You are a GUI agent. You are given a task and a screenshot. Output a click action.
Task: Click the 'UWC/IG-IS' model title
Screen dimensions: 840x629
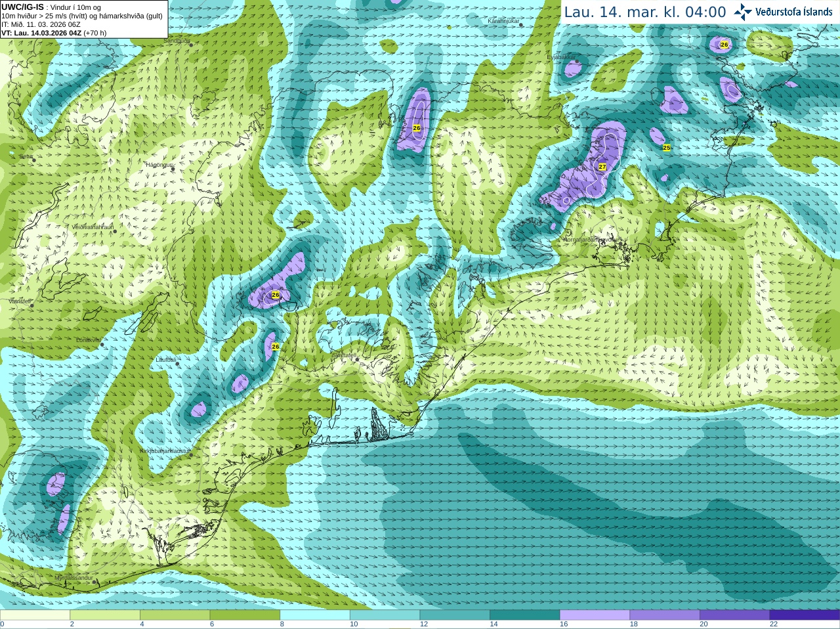[22, 7]
